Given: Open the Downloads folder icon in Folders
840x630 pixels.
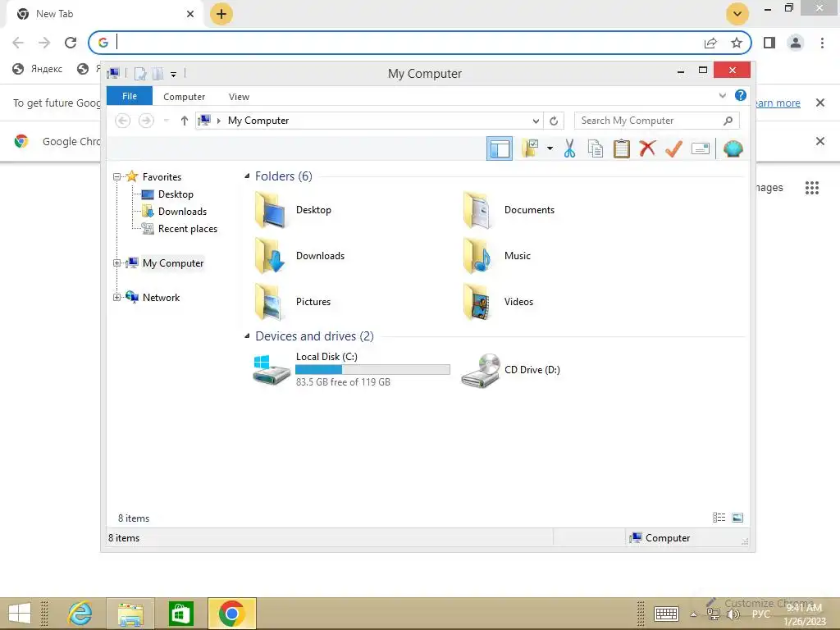Looking at the screenshot, I should tap(270, 256).
